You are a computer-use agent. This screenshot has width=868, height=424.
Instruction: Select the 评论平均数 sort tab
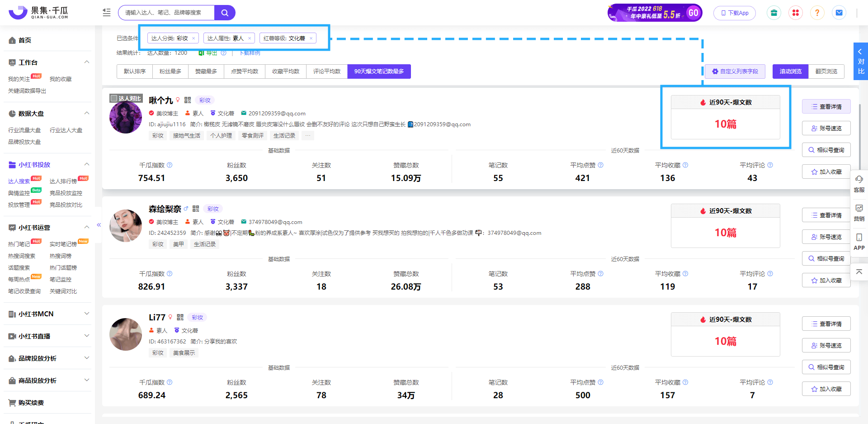(x=327, y=71)
